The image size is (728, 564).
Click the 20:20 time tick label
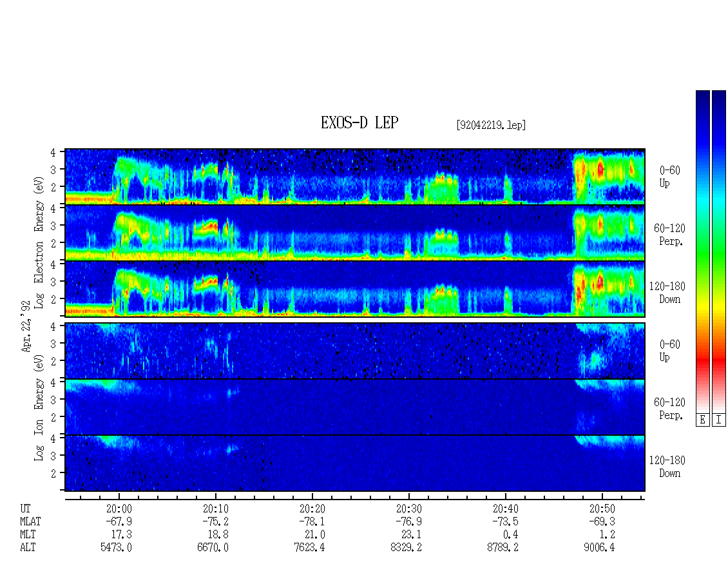(x=312, y=509)
